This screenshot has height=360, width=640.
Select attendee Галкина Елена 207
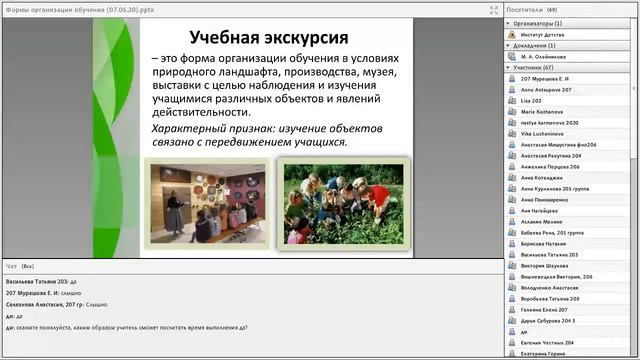(567, 310)
